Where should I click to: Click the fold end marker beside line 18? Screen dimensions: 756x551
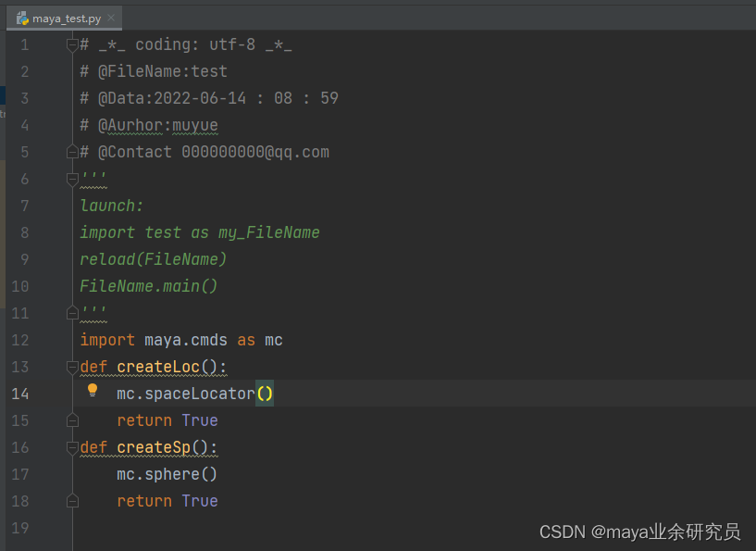[x=72, y=500]
